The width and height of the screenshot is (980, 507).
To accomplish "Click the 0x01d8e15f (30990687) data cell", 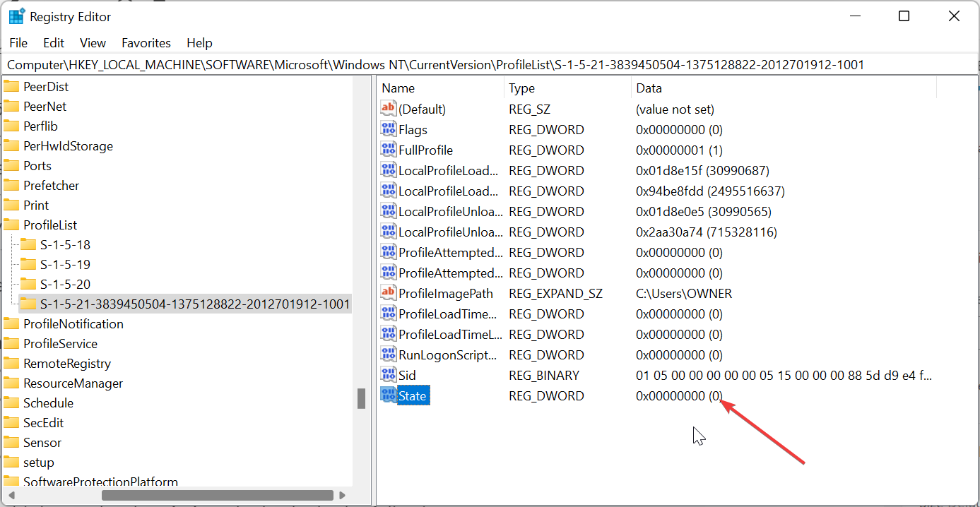I will 702,170.
